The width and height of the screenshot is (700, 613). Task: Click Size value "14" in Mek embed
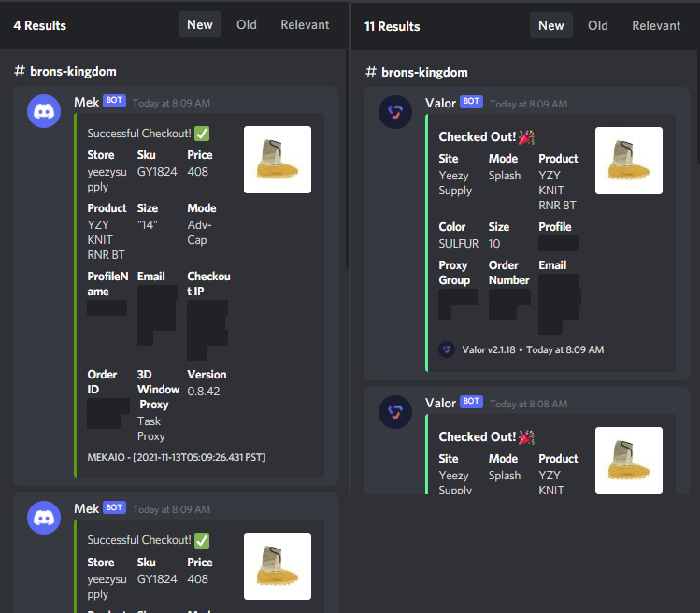148,224
